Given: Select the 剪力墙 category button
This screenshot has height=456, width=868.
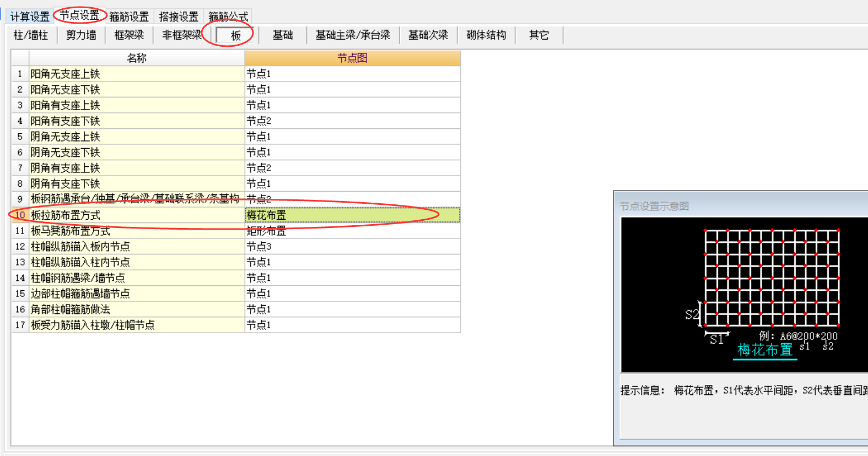Looking at the screenshot, I should (81, 35).
